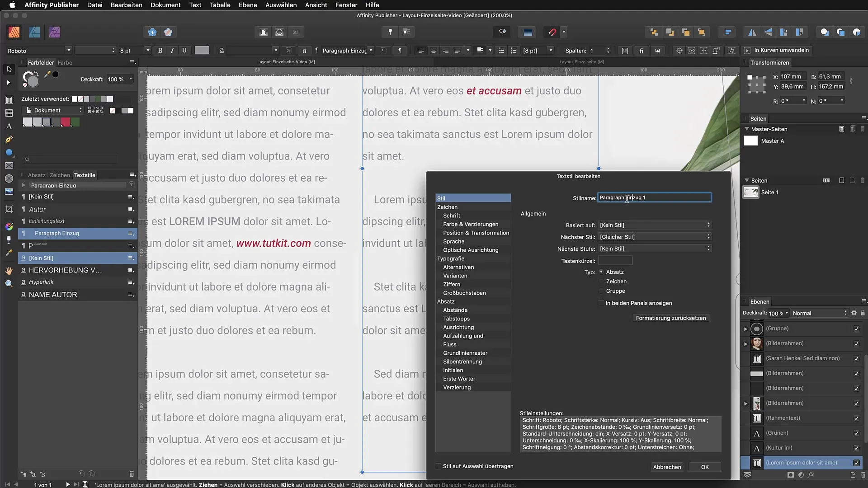Toggle preview mode eye icon

pos(502,32)
